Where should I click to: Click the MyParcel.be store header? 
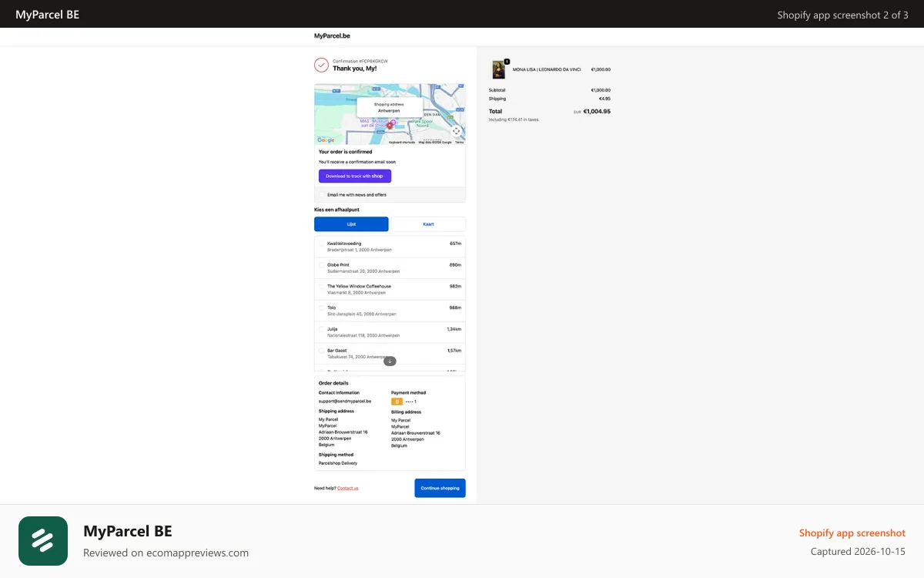(x=332, y=36)
